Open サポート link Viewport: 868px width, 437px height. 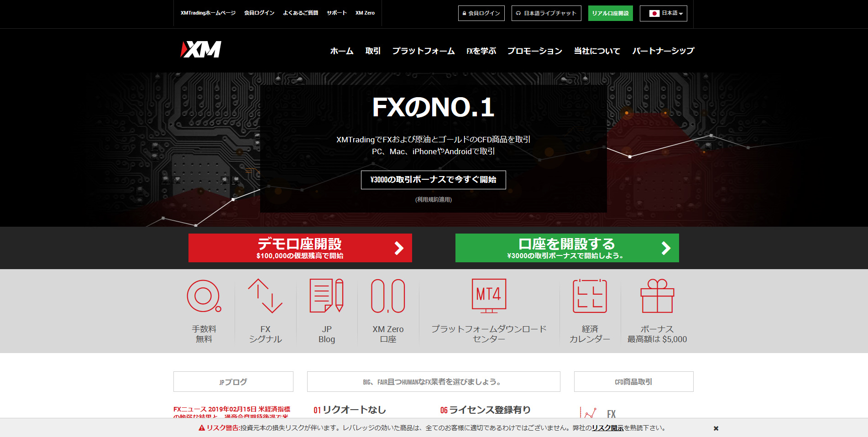click(337, 13)
